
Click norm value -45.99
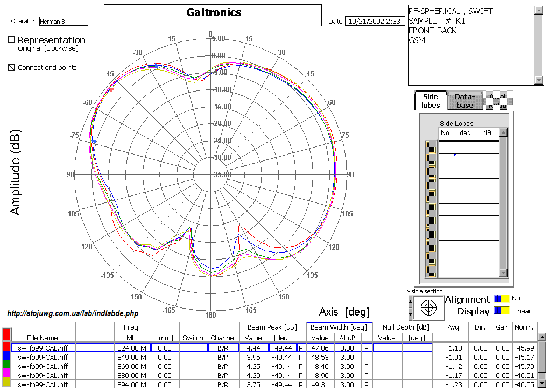[524, 348]
